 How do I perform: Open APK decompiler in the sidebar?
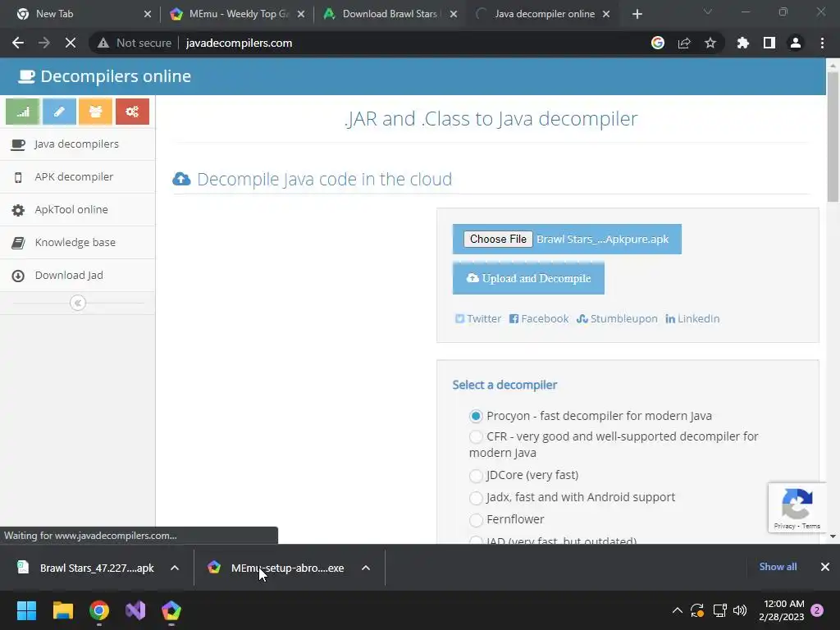point(78,177)
